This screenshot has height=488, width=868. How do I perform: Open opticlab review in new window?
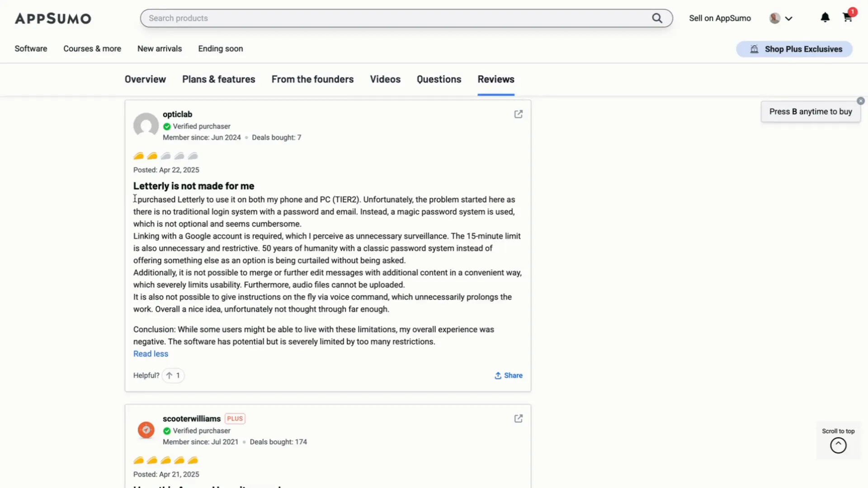pyautogui.click(x=519, y=114)
